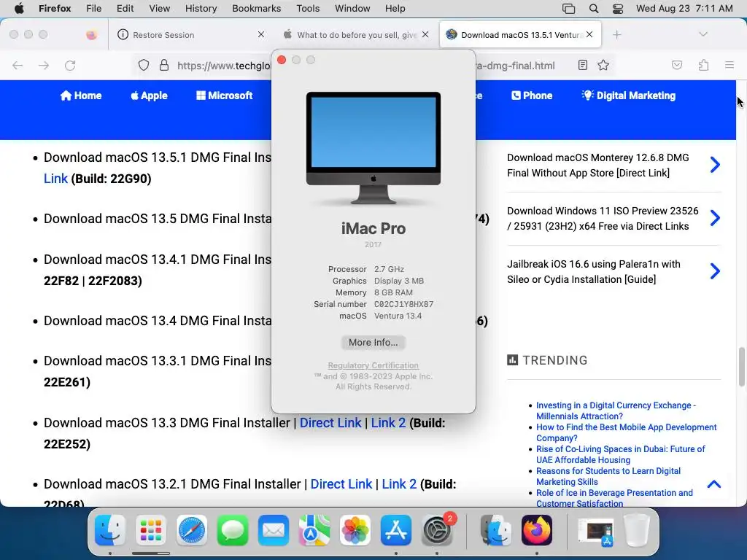Screen dimensions: 747x560
Task: Click the tracking protection shield icon
Action: click(x=144, y=65)
